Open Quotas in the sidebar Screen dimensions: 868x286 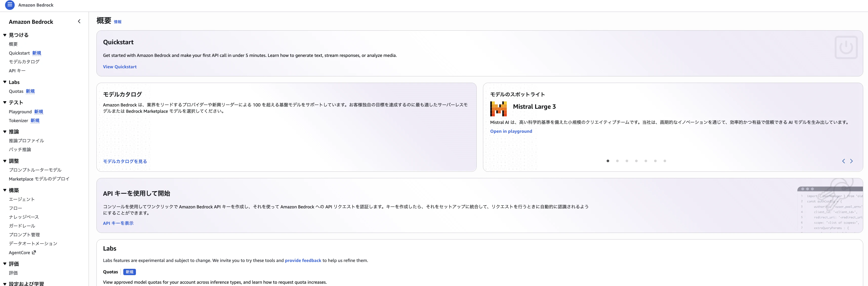[x=16, y=91]
